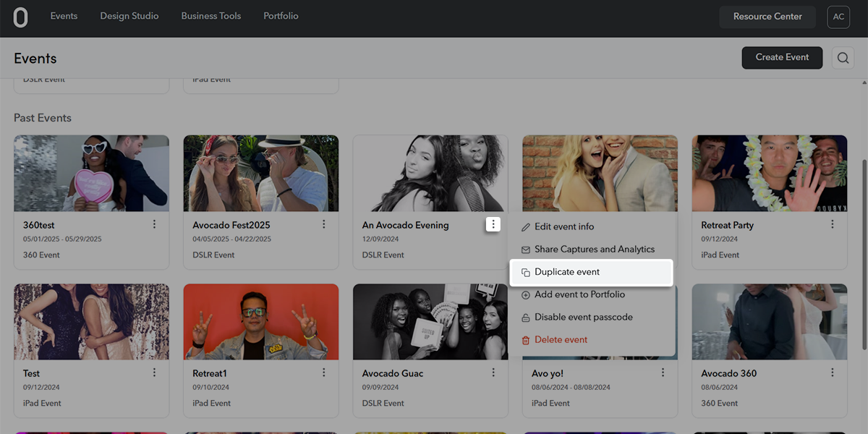Screen dimensions: 868x434
Task: Click the trash icon for Delete event
Action: click(526, 340)
